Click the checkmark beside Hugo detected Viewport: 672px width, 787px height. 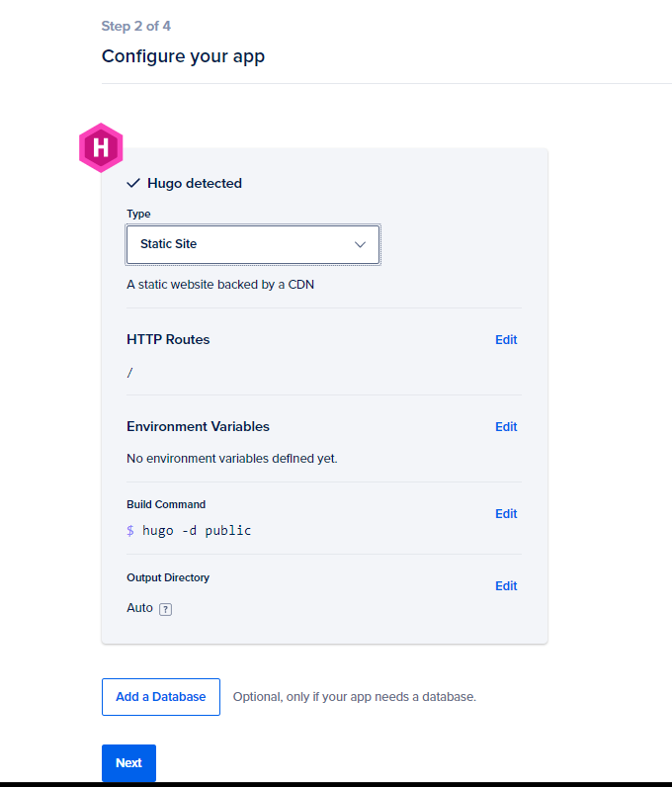[x=133, y=183]
